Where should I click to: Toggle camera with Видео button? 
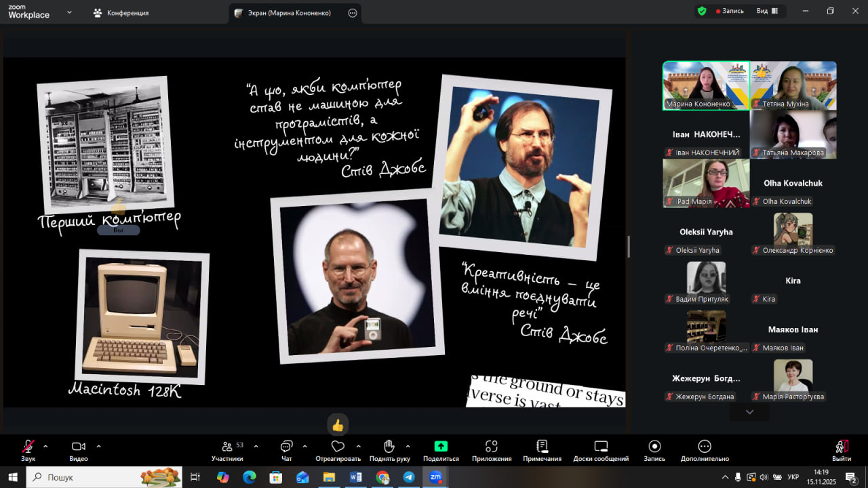click(x=79, y=447)
